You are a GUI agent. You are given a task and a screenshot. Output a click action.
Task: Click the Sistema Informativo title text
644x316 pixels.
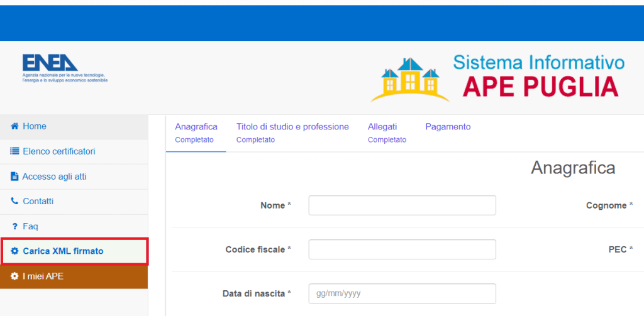[x=539, y=63]
